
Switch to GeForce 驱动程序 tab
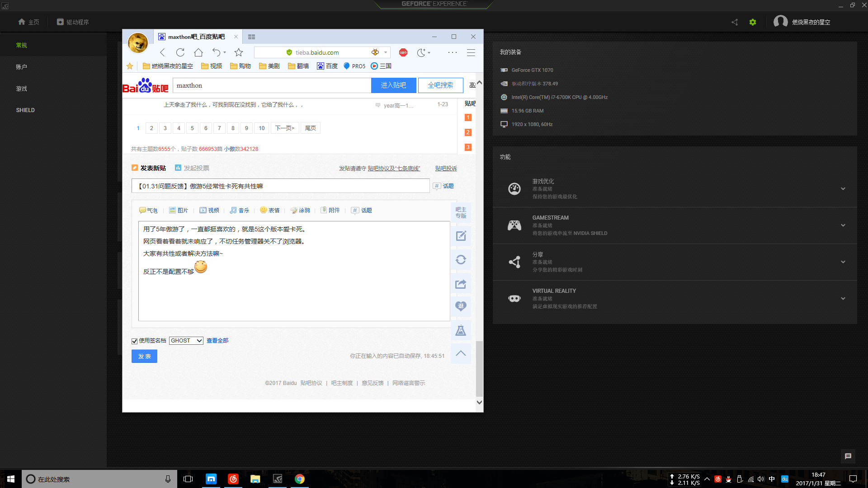click(x=73, y=22)
